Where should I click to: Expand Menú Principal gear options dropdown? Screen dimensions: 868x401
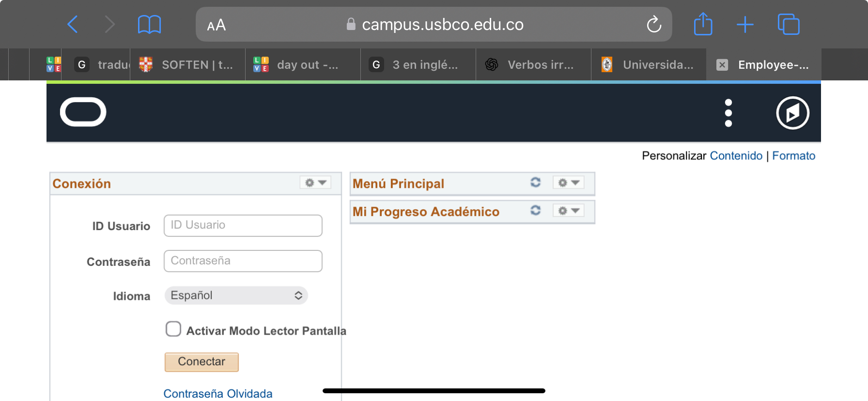click(569, 183)
